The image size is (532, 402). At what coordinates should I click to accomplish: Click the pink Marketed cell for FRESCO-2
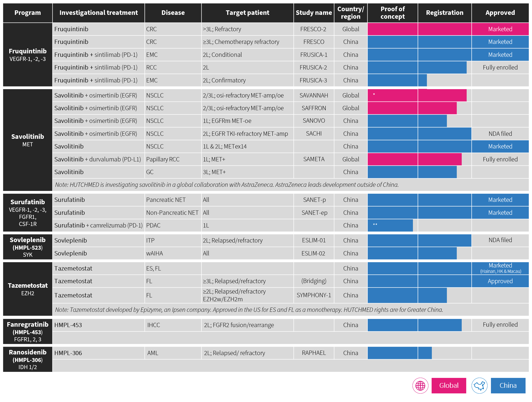tap(500, 29)
